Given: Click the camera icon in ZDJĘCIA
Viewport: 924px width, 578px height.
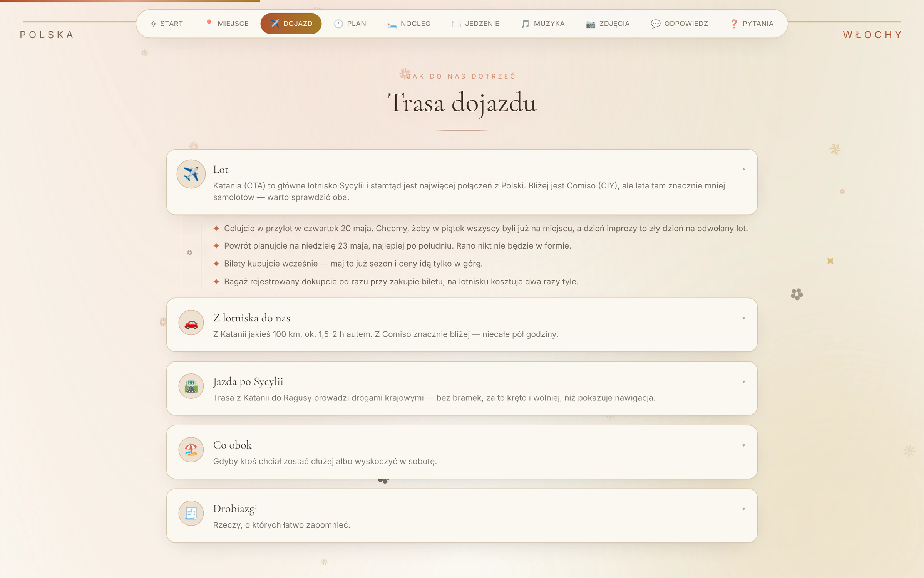Looking at the screenshot, I should [x=591, y=24].
